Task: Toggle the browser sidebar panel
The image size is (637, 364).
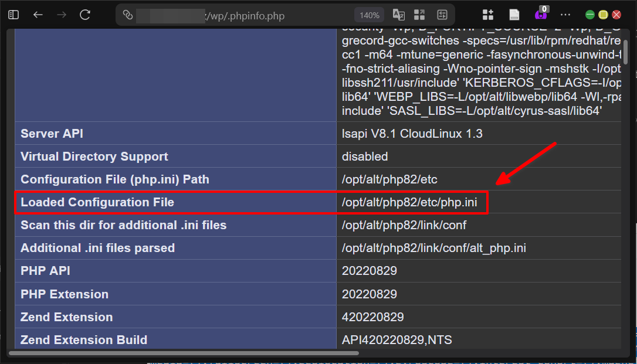Action: pos(13,14)
